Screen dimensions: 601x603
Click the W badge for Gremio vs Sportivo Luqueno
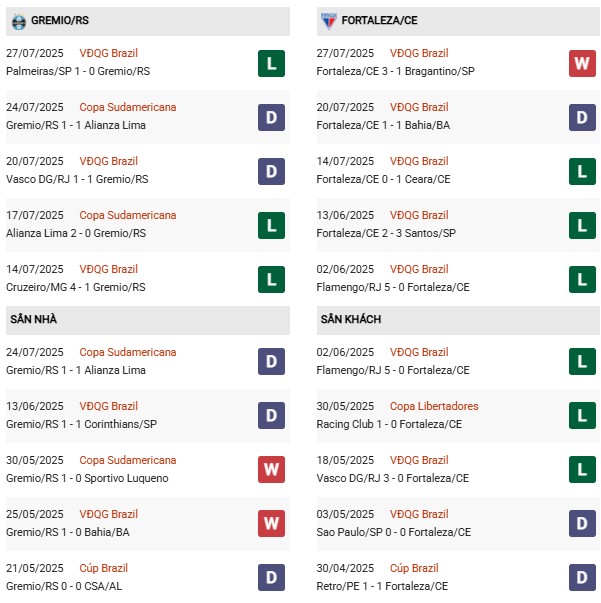[x=271, y=470]
